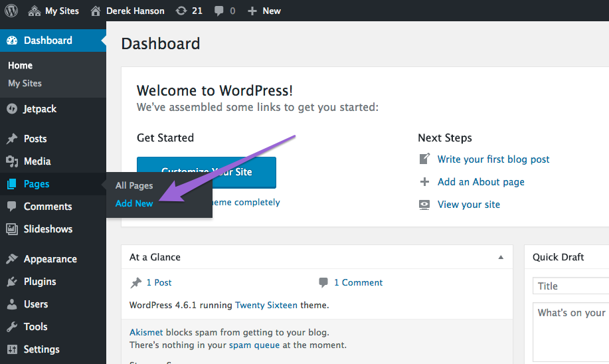The height and width of the screenshot is (364, 609).
Task: Click the WordPress logo icon
Action: click(x=11, y=11)
